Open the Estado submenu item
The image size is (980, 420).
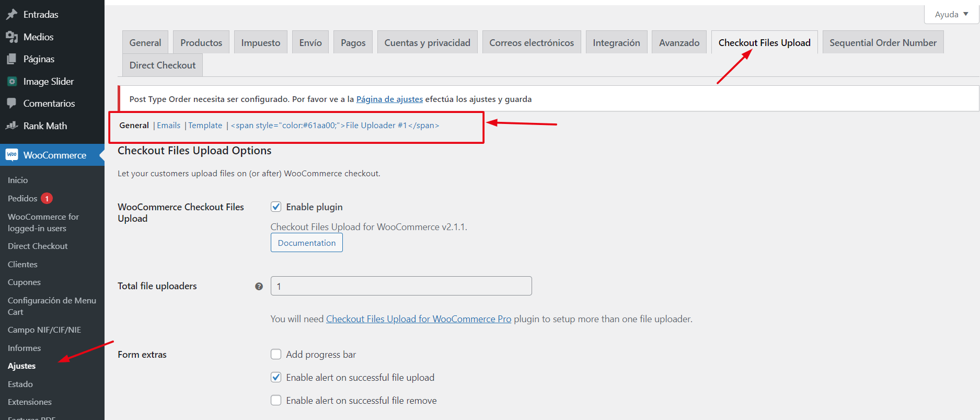coord(20,384)
